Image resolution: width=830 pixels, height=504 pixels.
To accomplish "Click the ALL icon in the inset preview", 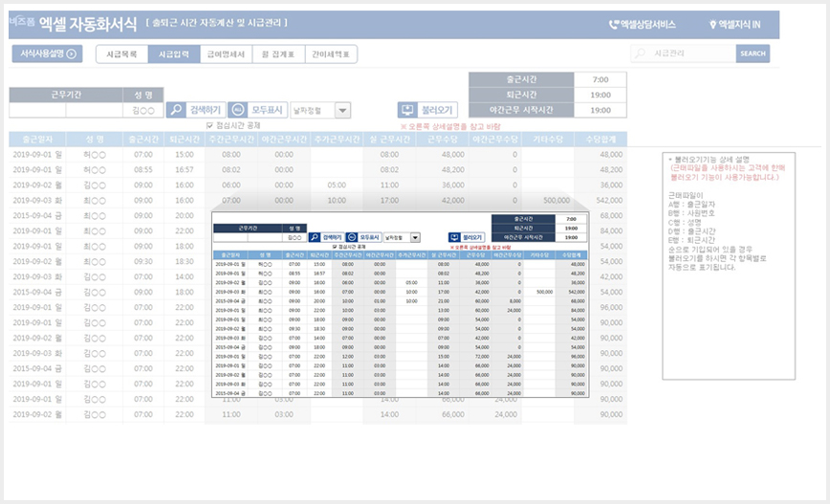I will (352, 237).
